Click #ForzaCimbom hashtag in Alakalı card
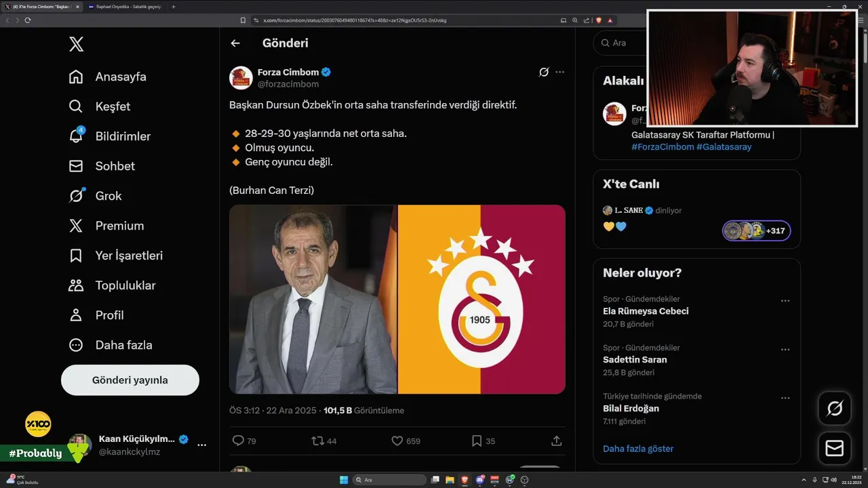868x488 pixels. 663,146
